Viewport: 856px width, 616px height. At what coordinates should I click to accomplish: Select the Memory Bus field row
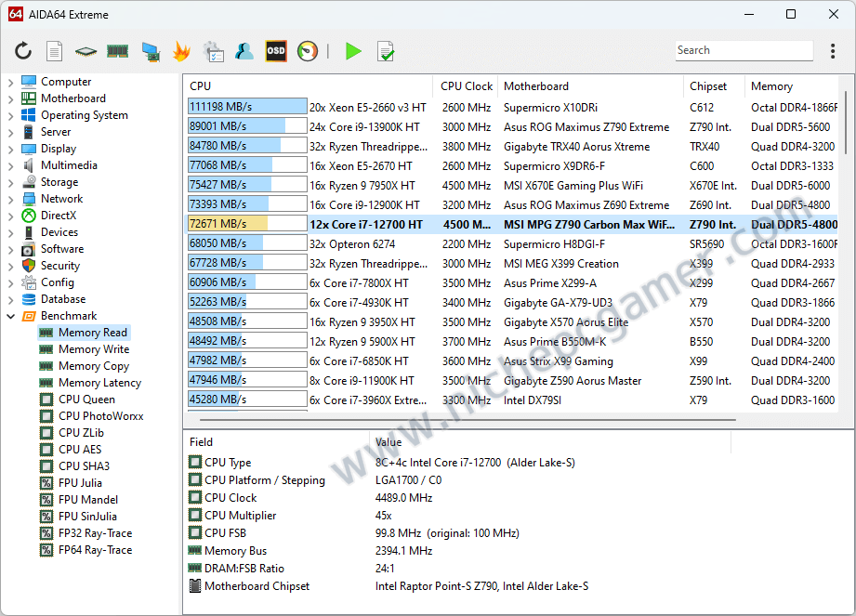pyautogui.click(x=458, y=551)
